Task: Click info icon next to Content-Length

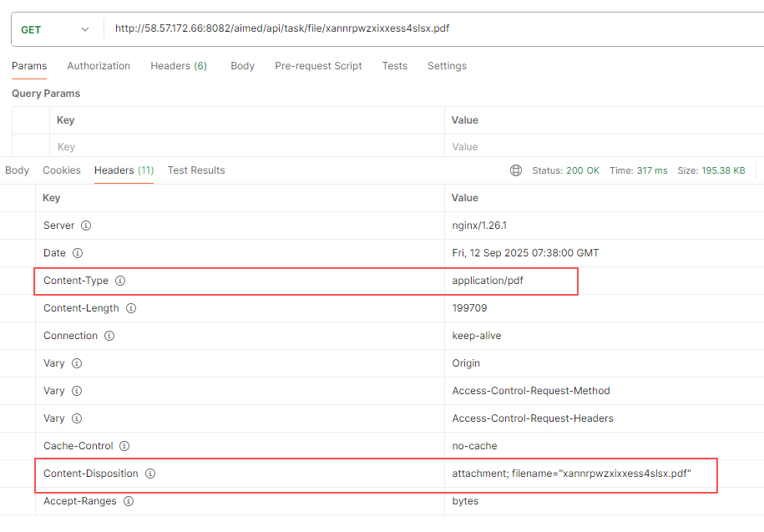Action: click(x=131, y=308)
